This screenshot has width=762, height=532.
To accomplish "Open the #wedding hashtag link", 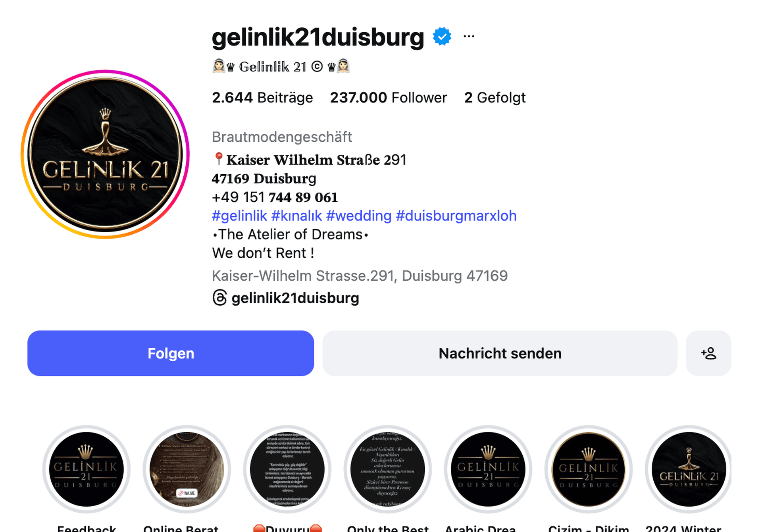I will [x=359, y=216].
